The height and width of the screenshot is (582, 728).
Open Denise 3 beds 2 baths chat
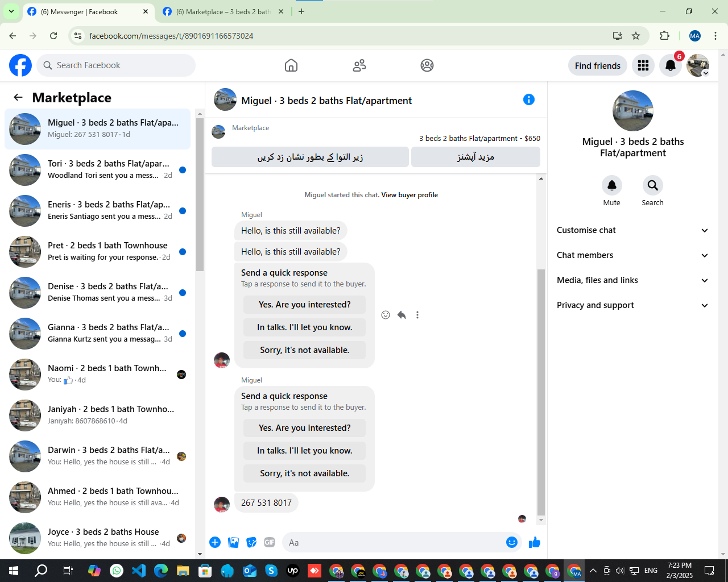pyautogui.click(x=97, y=293)
